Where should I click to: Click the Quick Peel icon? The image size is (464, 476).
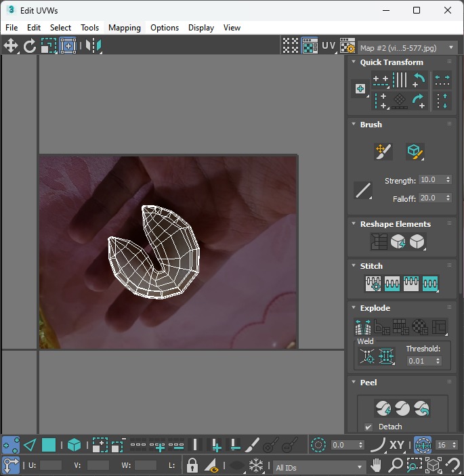coord(383,408)
